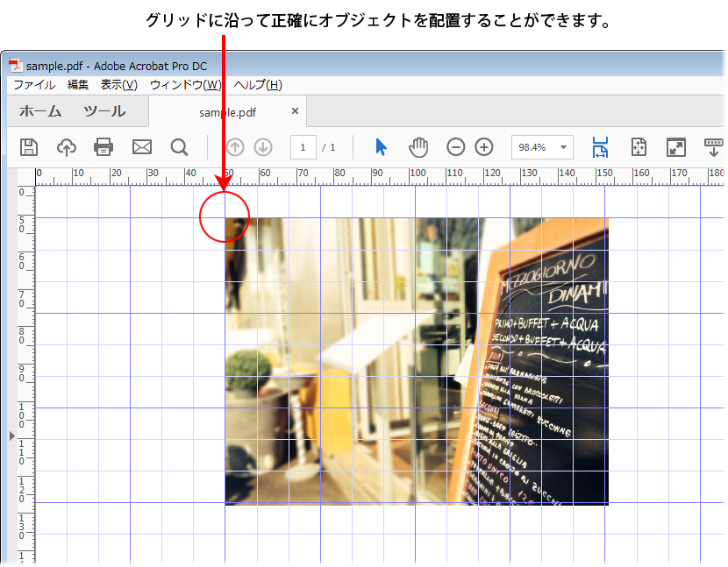This screenshot has height=567, width=728.
Task: Zoom out with the minus button
Action: click(x=455, y=146)
